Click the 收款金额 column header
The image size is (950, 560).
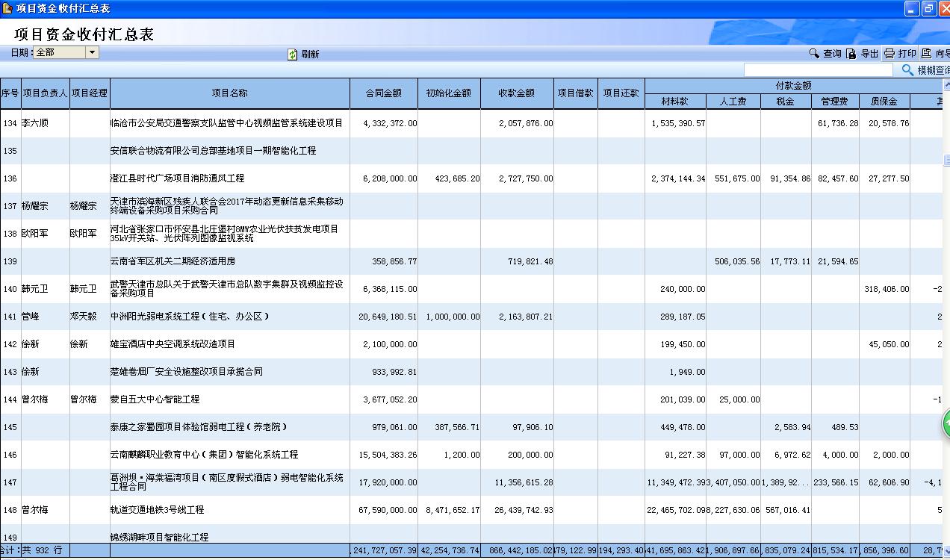click(x=517, y=93)
